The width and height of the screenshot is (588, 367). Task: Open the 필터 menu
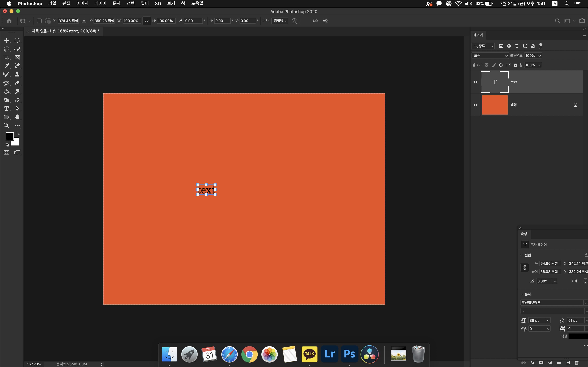145,3
